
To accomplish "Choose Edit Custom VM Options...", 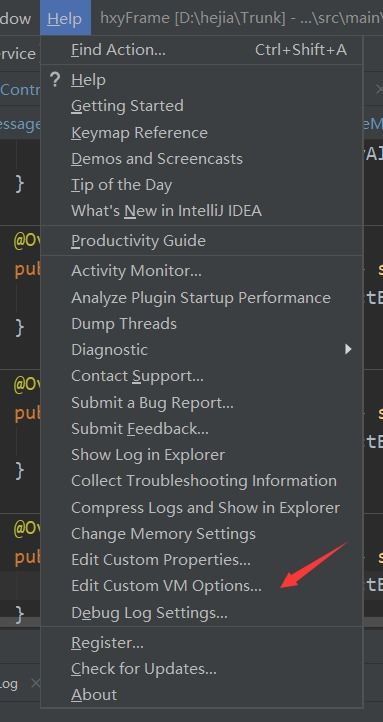I will click(x=167, y=586).
